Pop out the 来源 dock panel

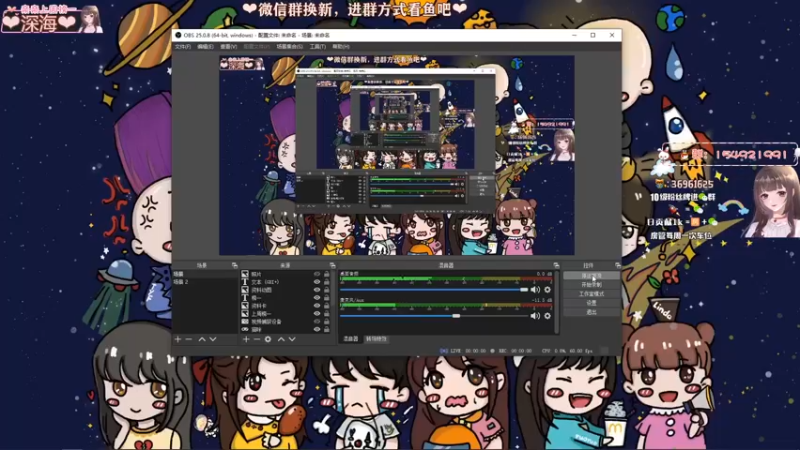(333, 265)
